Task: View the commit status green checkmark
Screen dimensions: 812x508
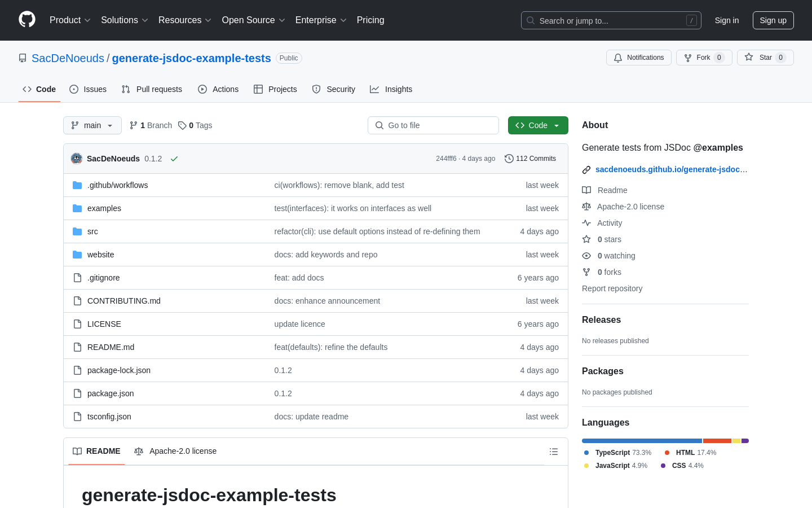Action: click(x=174, y=159)
